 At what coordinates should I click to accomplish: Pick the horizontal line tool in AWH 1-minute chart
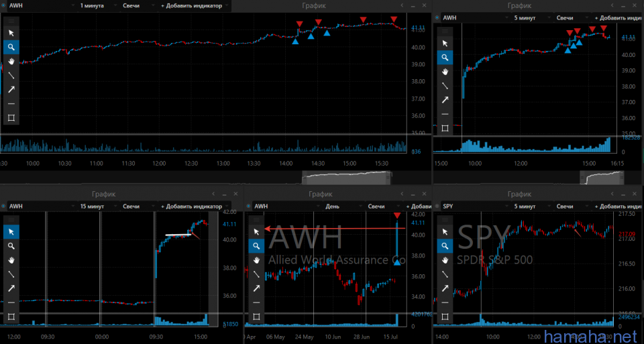(11, 103)
